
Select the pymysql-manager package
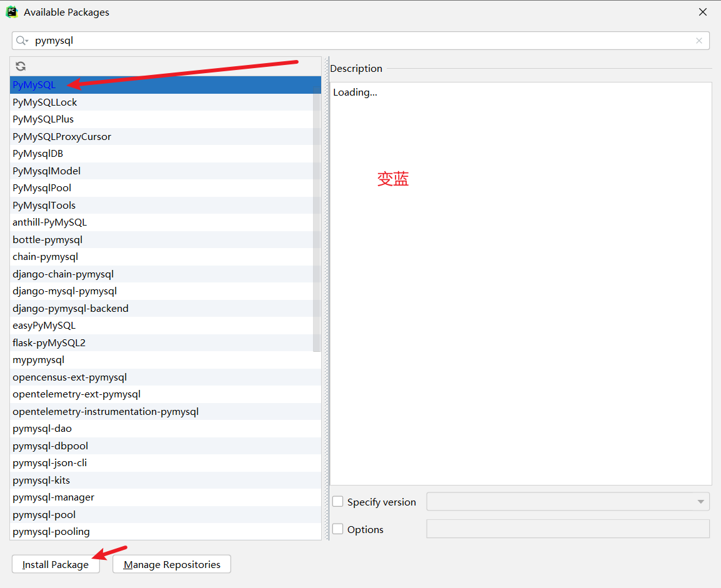tap(166, 497)
